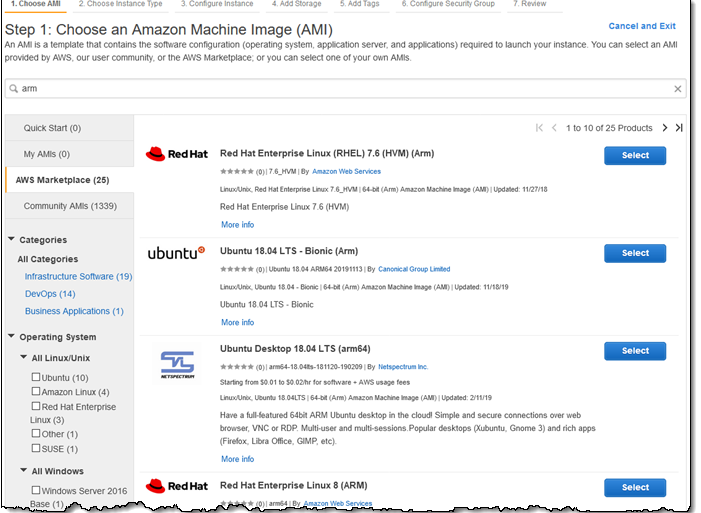The height and width of the screenshot is (513, 701).
Task: Check the Ubuntu (10) filter
Action: [x=36, y=377]
